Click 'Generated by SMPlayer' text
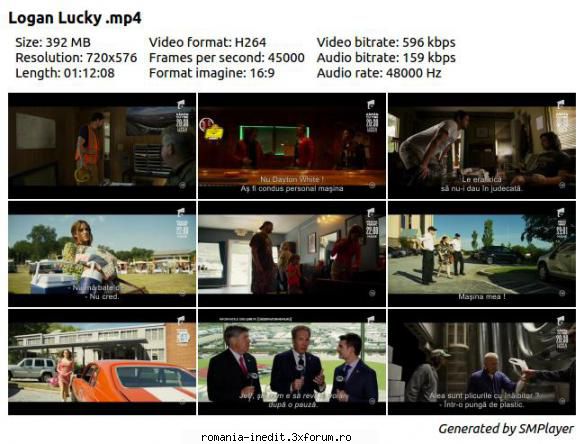The image size is (584, 444). pyautogui.click(x=506, y=429)
